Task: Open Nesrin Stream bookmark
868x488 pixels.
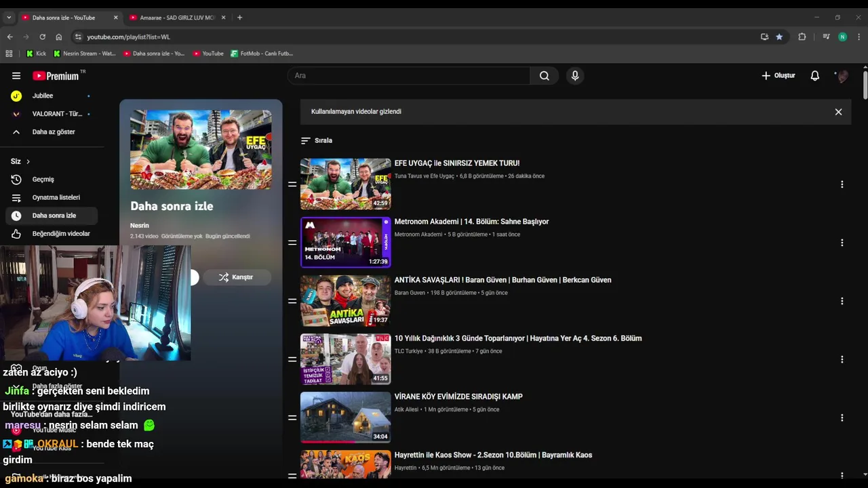Action: [x=85, y=54]
